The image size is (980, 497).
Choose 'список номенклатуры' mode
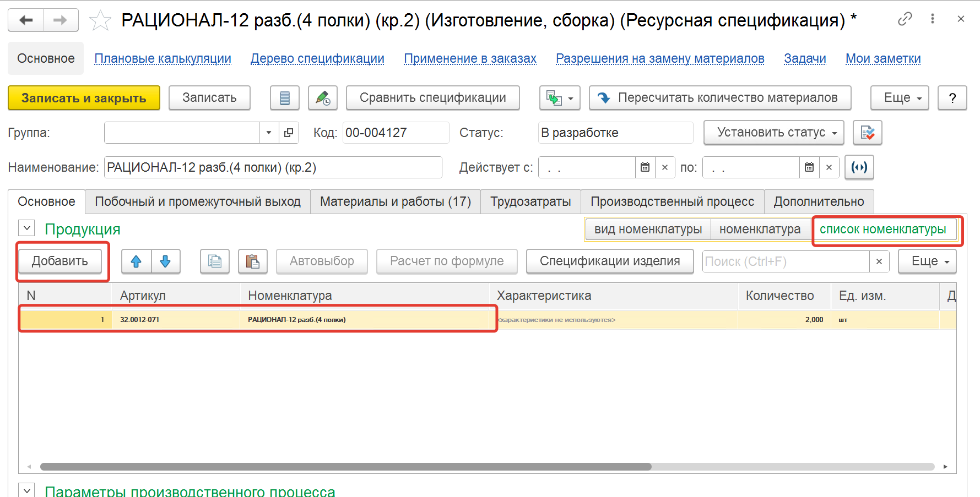coord(882,230)
